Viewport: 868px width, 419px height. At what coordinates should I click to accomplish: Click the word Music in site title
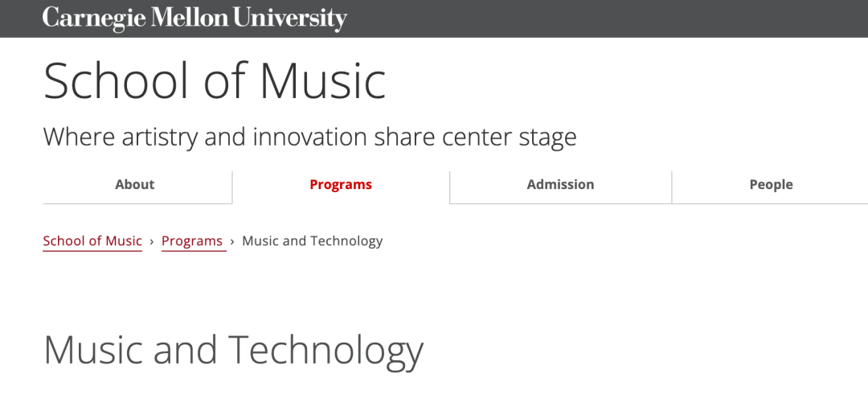tap(322, 81)
